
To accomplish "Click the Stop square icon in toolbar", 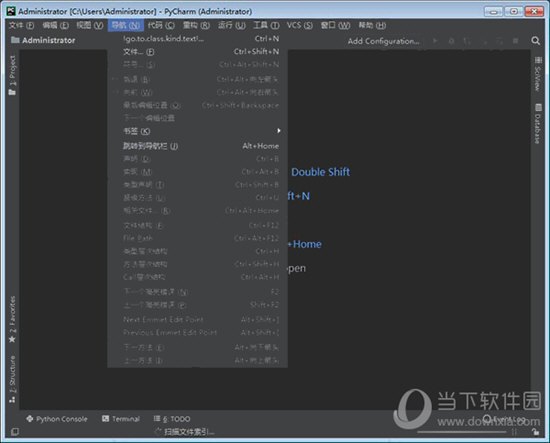I will (x=516, y=41).
